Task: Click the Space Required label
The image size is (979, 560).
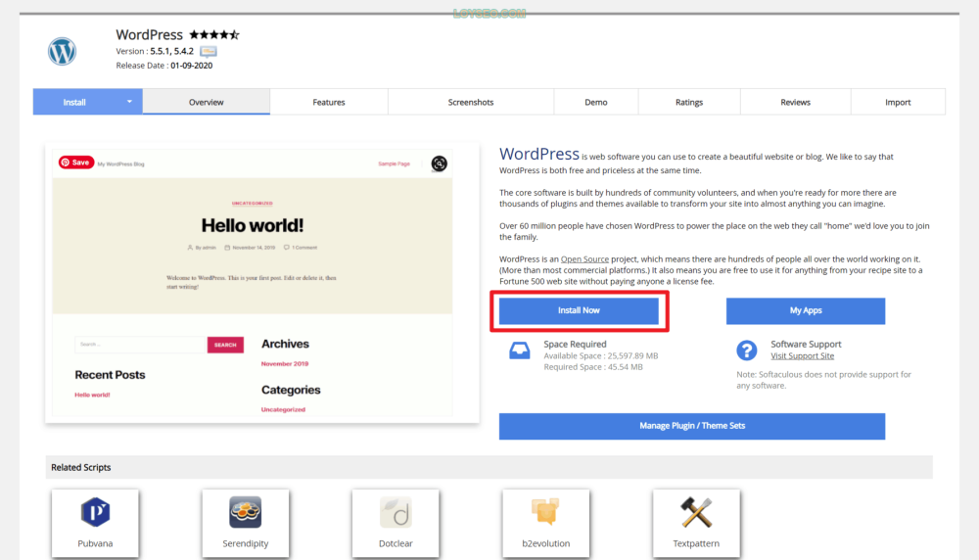Action: (575, 344)
